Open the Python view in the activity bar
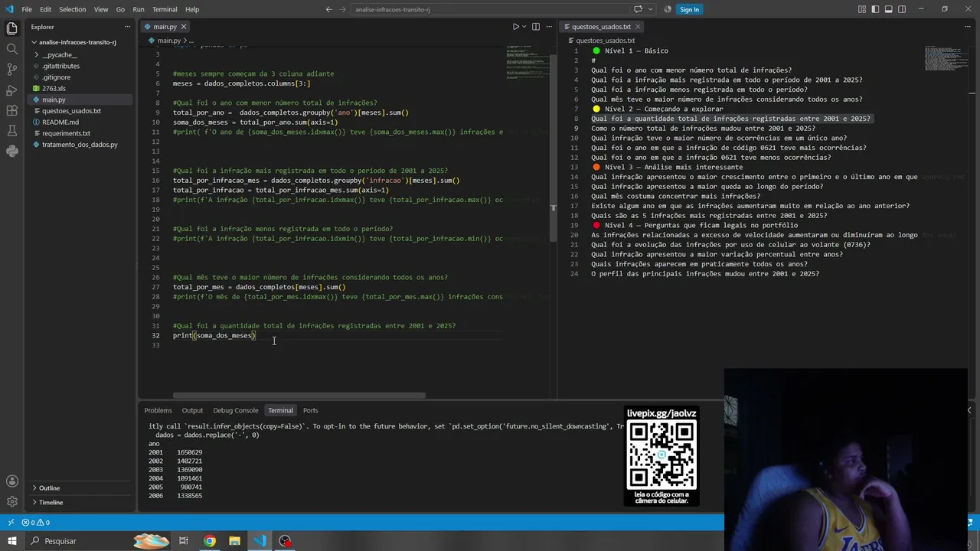Screen dimensions: 980x551 pyautogui.click(x=11, y=151)
